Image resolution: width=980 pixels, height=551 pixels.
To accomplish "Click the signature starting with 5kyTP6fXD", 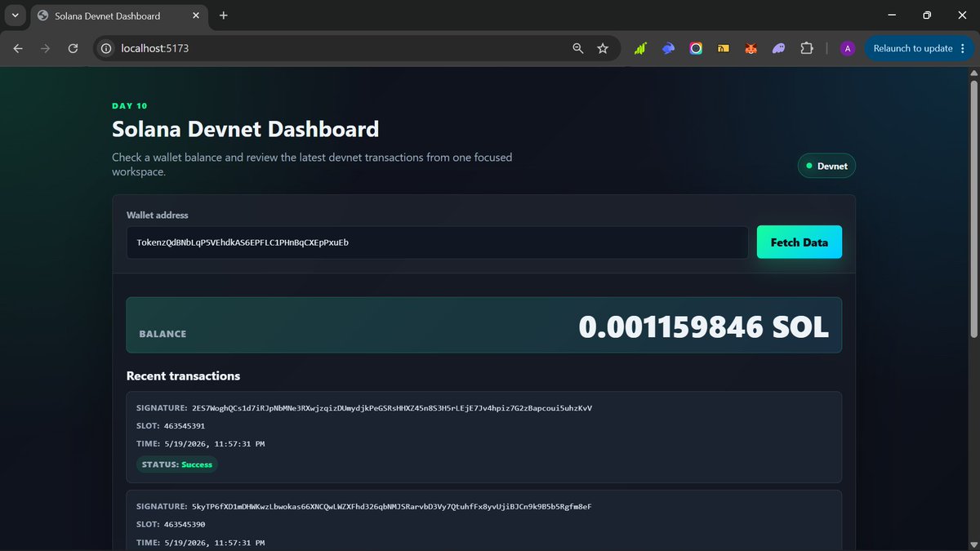I will click(x=391, y=506).
